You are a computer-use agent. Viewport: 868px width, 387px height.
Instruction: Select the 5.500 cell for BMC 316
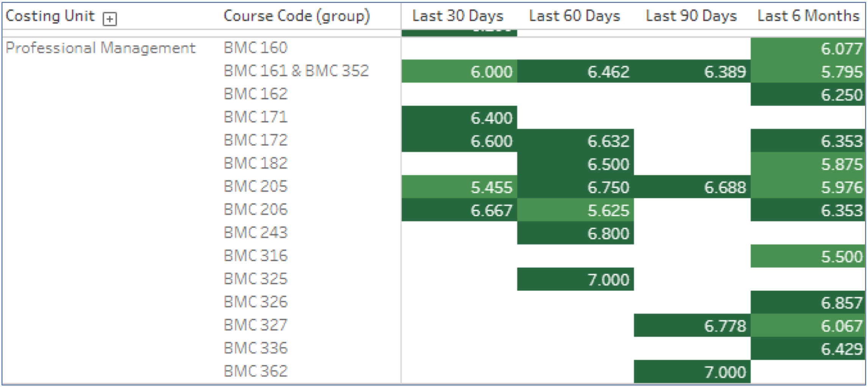pos(808,256)
